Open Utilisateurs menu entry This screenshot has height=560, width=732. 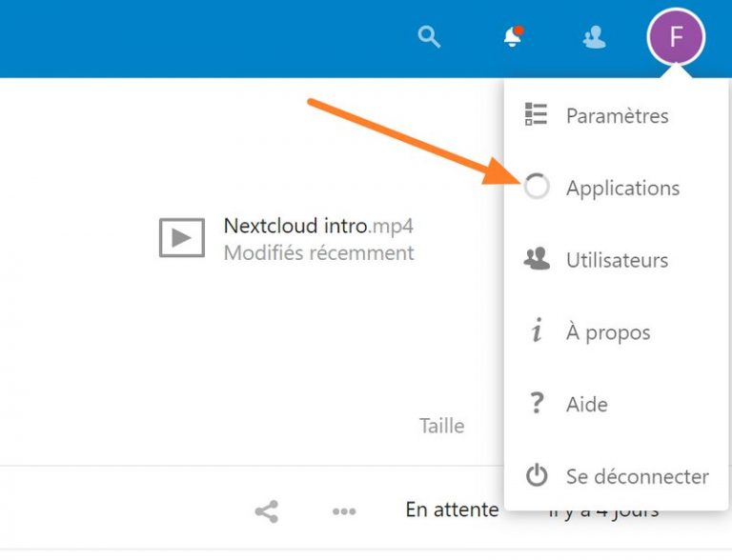tap(617, 260)
